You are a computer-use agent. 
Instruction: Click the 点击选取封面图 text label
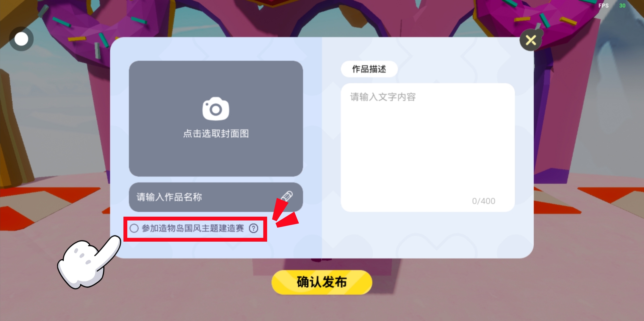tap(216, 133)
